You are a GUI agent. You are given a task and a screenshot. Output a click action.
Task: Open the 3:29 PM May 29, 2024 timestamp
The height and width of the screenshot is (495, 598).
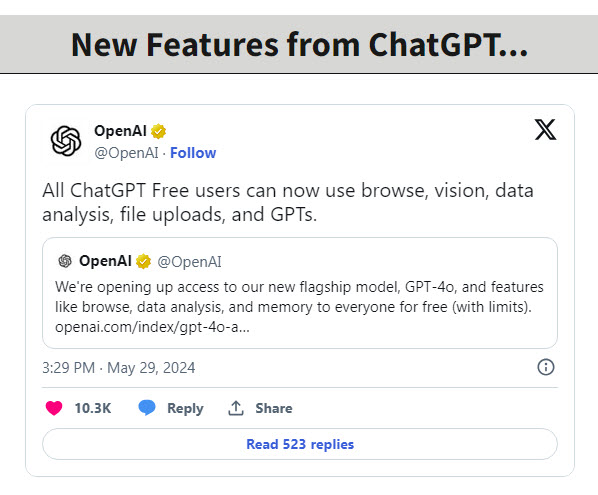tap(119, 368)
